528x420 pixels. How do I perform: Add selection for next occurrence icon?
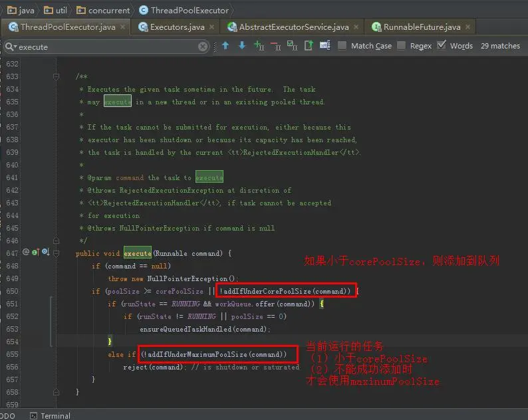click(x=259, y=45)
